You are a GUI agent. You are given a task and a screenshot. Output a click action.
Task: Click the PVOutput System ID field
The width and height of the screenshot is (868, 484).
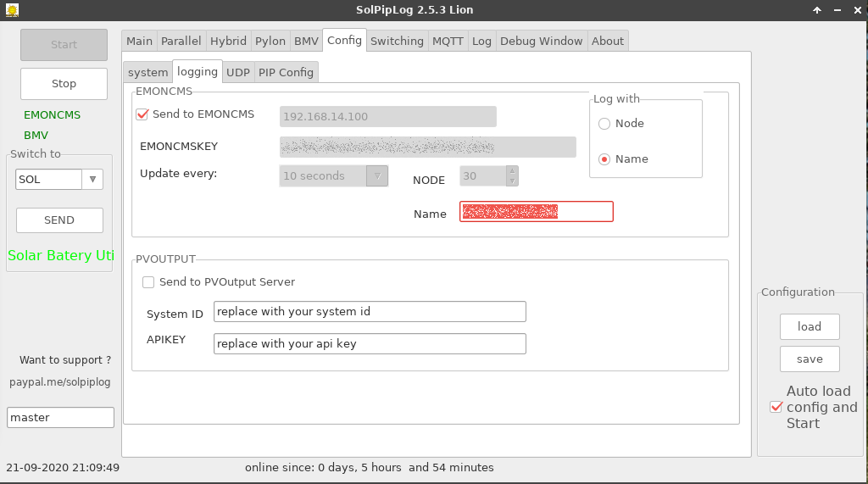click(370, 311)
